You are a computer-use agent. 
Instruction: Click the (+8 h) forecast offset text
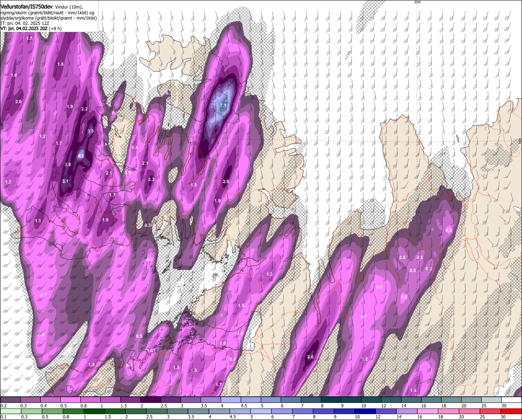55,29
